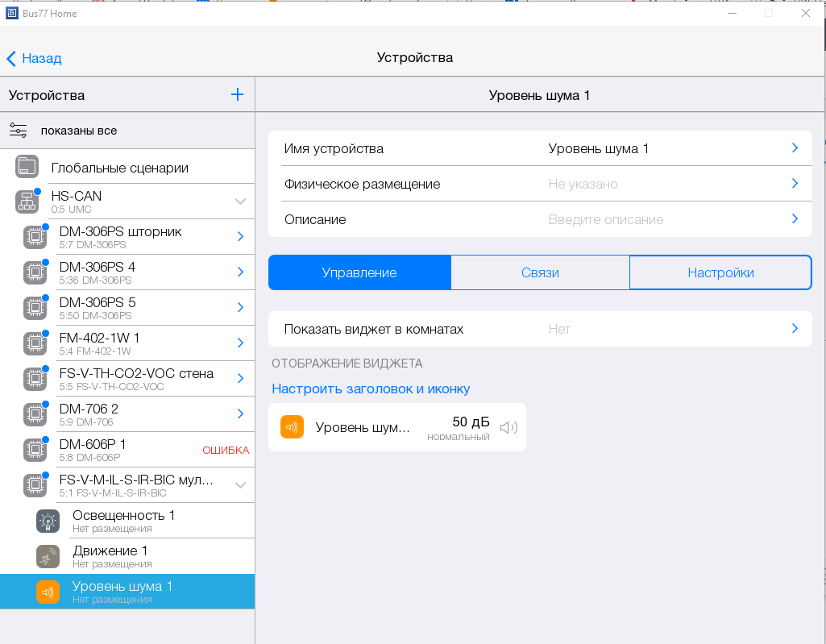
Task: Click the filter sliders icon
Action: pyautogui.click(x=19, y=131)
